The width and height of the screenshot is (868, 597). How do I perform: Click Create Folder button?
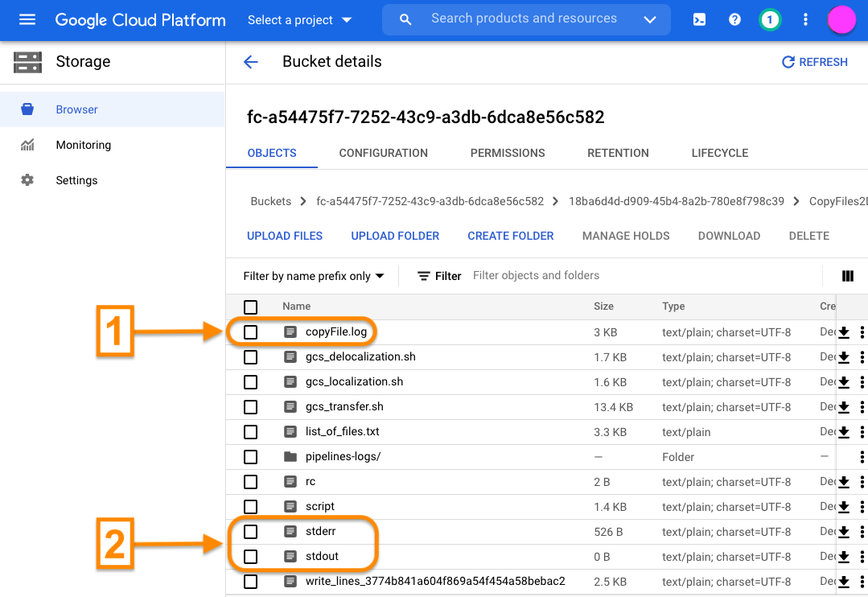(510, 236)
